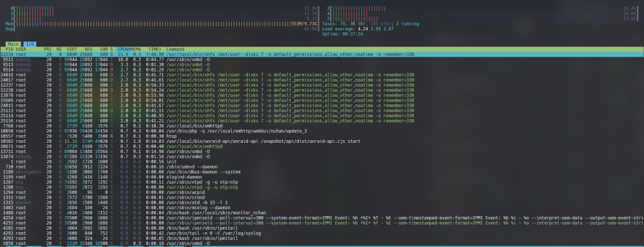
Task: Select shfs process row PID 13878
Action: (322, 96)
